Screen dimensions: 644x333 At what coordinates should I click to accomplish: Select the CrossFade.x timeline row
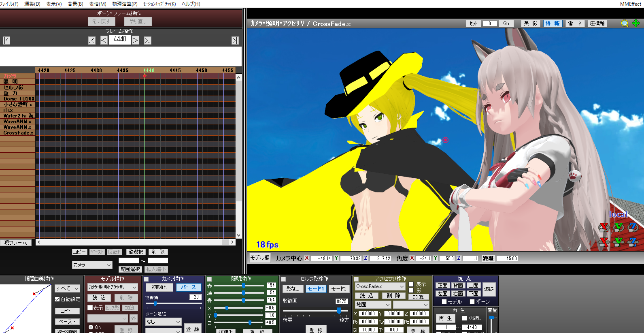point(18,133)
